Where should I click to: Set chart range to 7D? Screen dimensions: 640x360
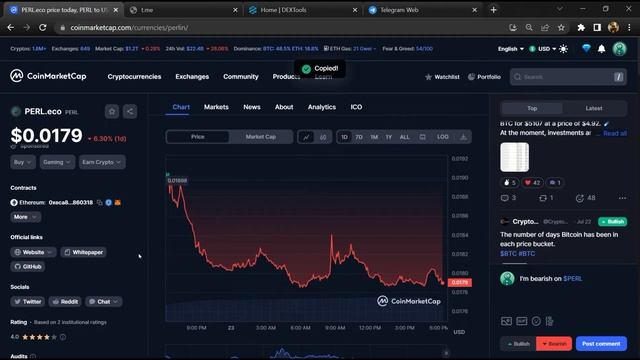click(359, 137)
